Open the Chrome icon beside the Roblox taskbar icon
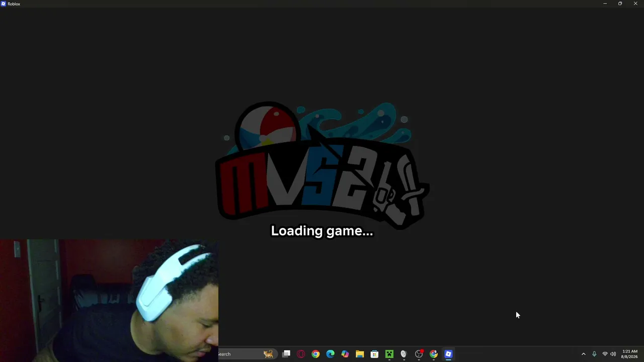This screenshot has height=362, width=644. click(434, 354)
